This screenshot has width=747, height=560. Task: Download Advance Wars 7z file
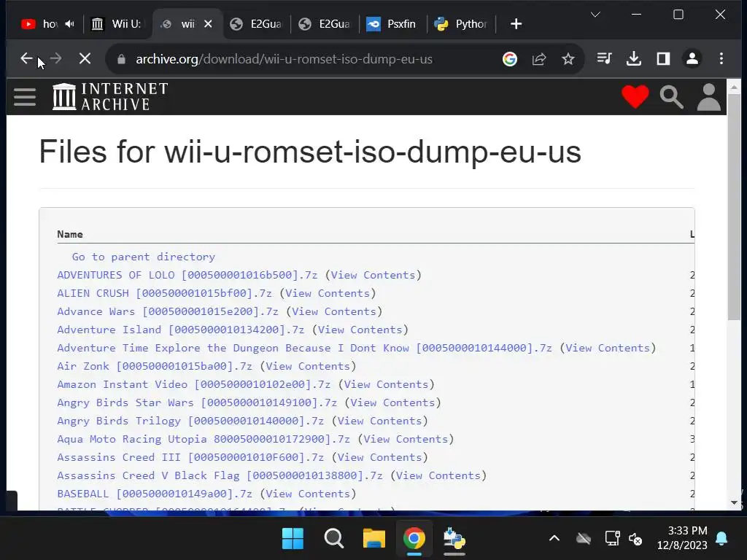[x=168, y=311]
